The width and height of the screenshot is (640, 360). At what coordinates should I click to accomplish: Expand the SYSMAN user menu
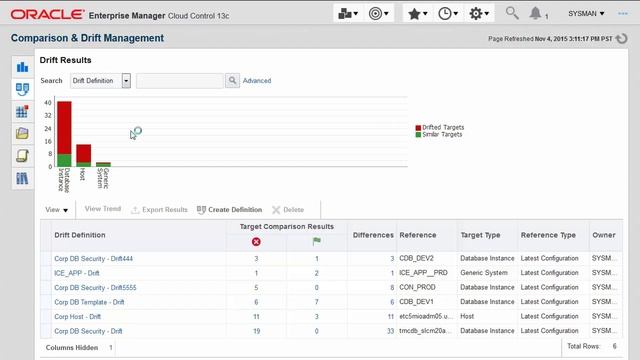tap(586, 13)
